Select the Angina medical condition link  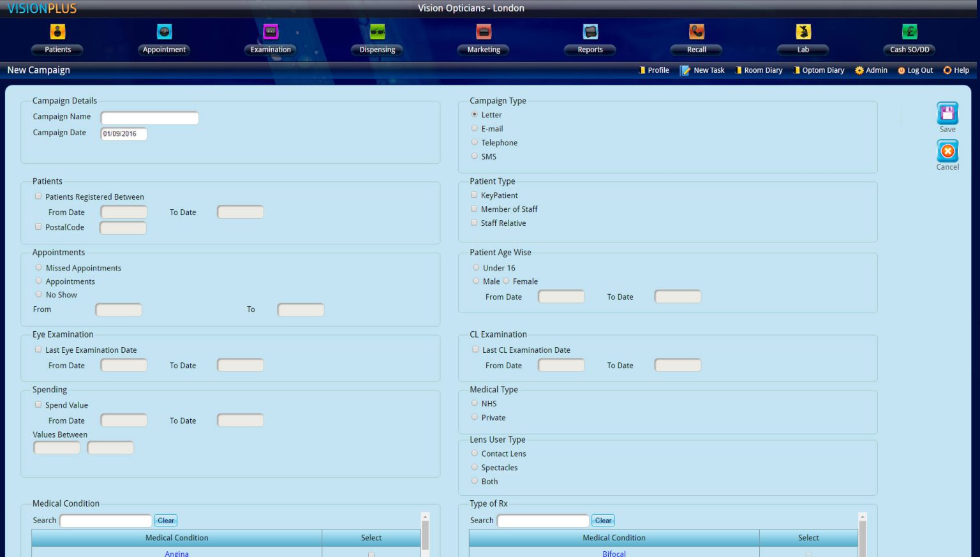[x=177, y=553]
